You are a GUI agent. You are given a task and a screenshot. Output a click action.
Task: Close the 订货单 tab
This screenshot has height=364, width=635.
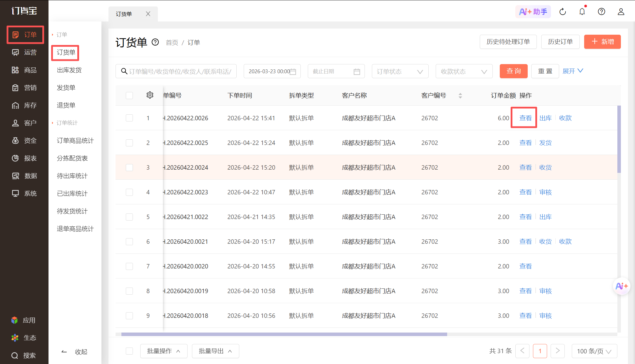coord(148,14)
